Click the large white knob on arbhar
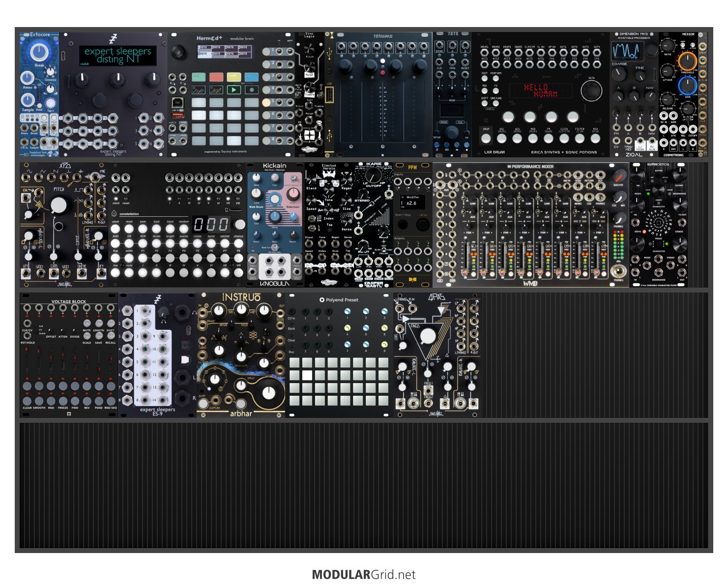The height and width of the screenshot is (585, 728). [268, 392]
